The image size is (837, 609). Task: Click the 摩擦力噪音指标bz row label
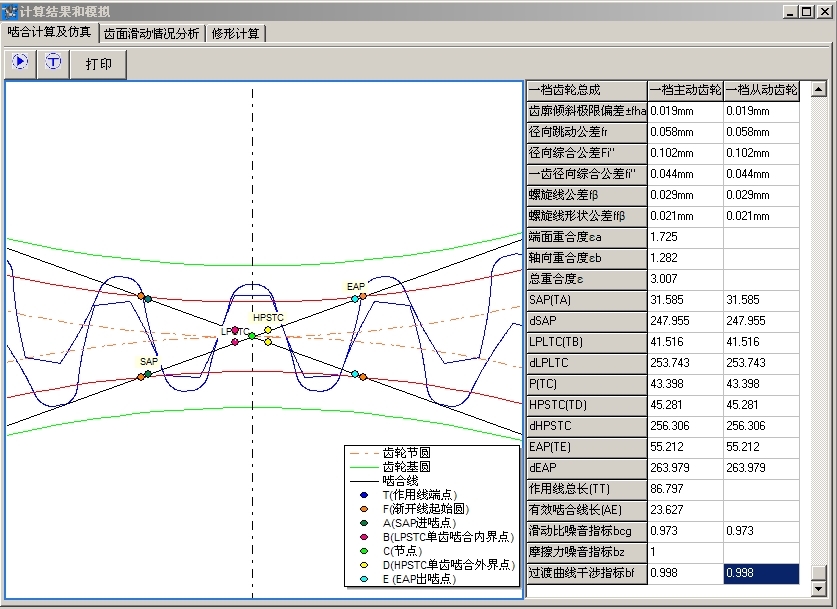click(x=586, y=552)
